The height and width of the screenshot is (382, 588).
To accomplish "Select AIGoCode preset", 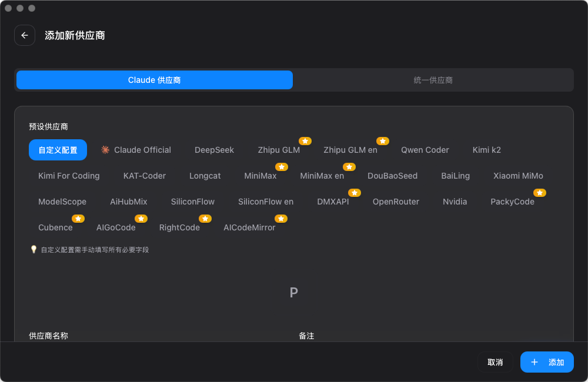I will 116,227.
